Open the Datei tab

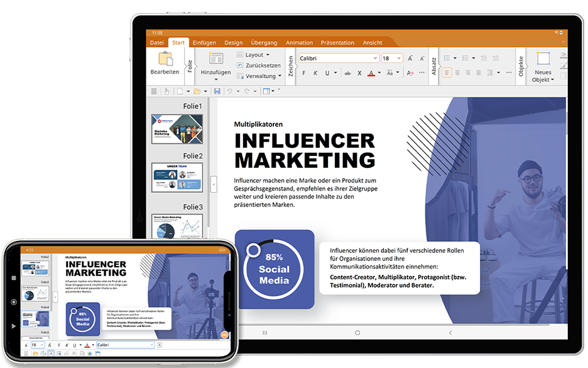click(157, 42)
